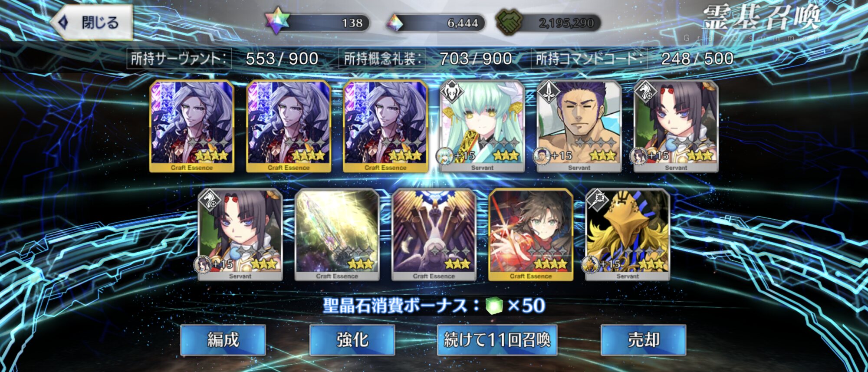Select the glowing crystal 3-star Craft Essence

point(337,235)
